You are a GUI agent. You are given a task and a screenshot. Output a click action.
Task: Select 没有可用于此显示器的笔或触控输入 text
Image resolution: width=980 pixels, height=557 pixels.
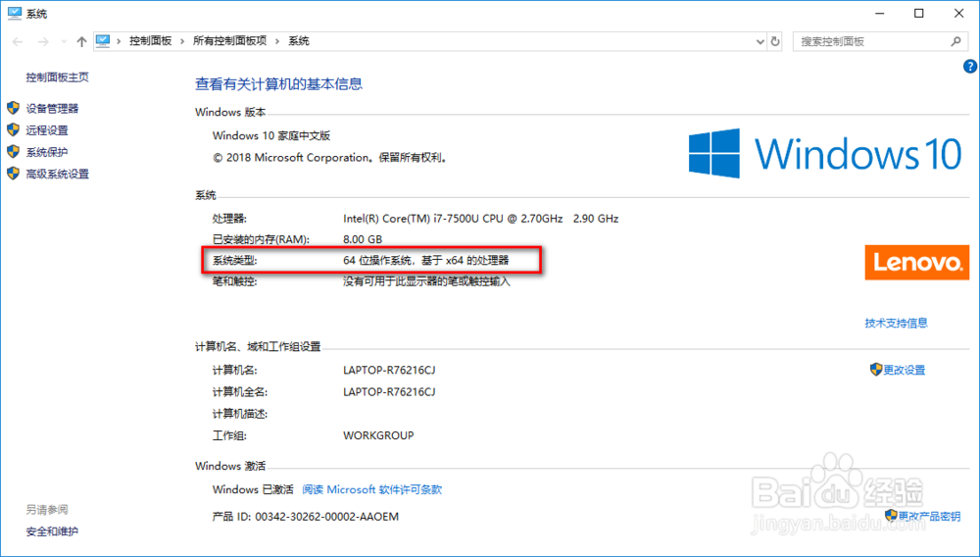(x=426, y=282)
